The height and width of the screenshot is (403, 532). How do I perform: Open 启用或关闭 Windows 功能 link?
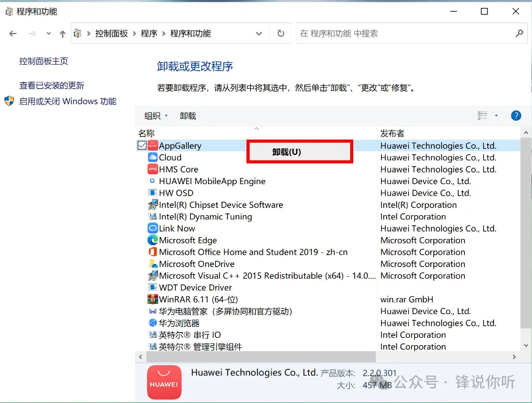[x=68, y=101]
